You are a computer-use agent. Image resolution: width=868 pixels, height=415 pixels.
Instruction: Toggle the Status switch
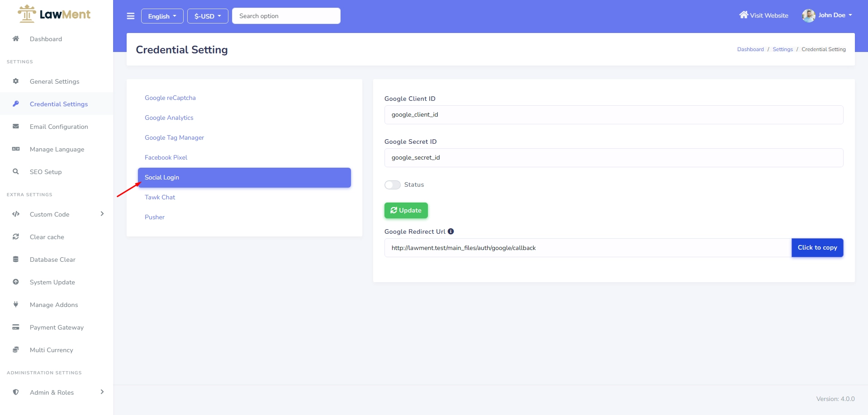(393, 184)
